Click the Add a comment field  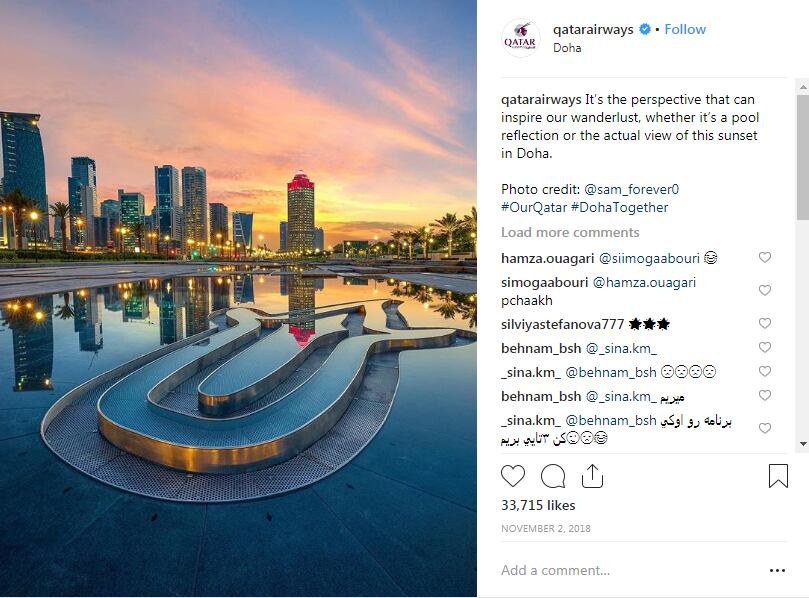point(629,570)
